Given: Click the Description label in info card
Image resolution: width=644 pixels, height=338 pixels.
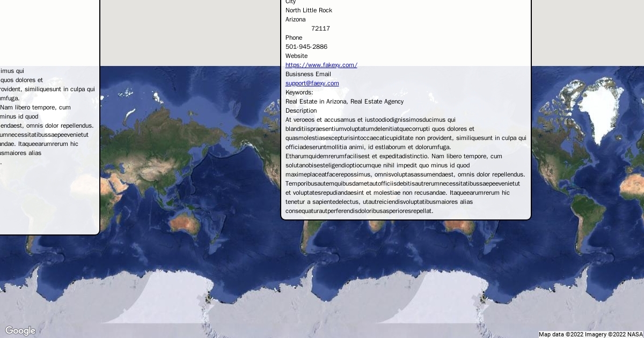Looking at the screenshot, I should 301,111.
